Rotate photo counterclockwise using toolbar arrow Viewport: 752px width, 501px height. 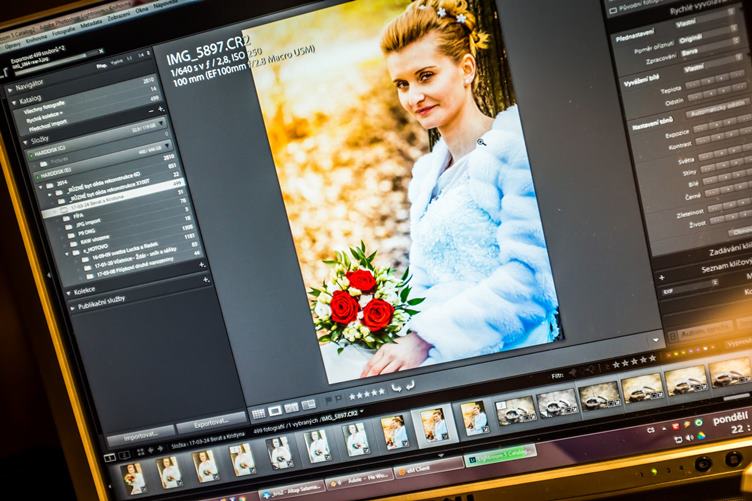coord(397,388)
